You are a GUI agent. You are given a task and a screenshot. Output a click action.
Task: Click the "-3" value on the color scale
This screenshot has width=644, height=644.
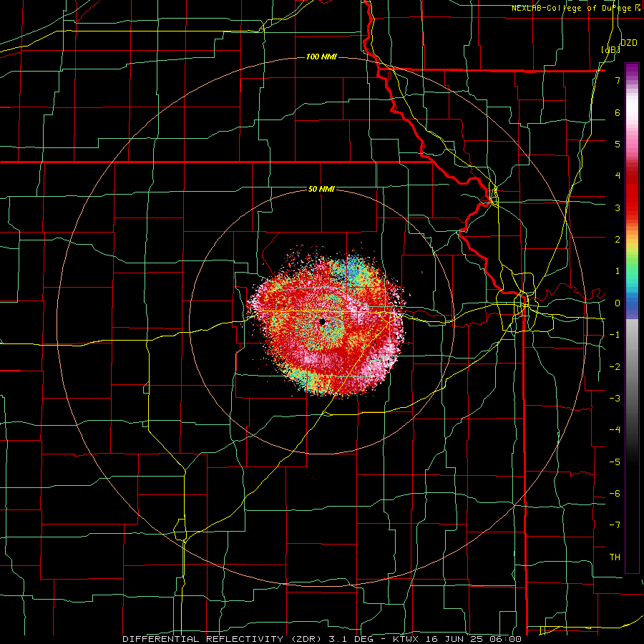coord(615,399)
